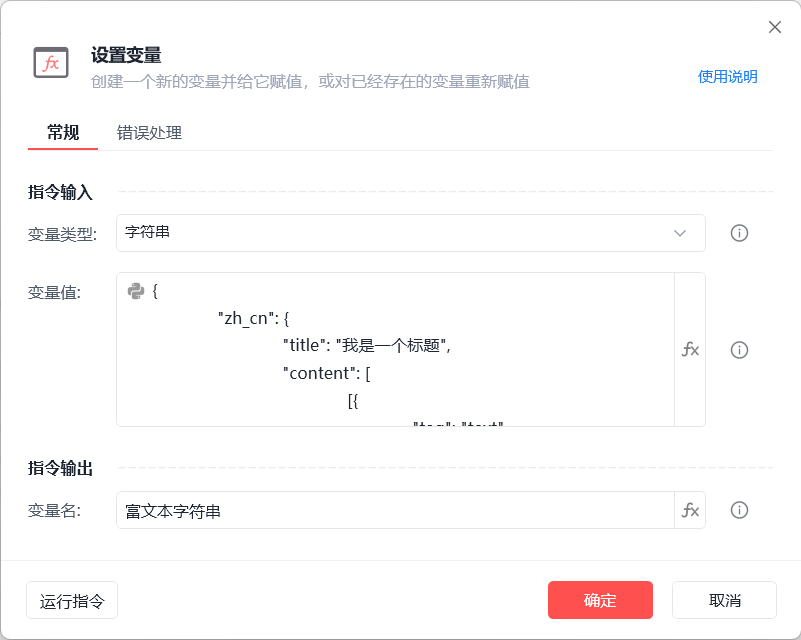Open the 使用说明 help link

(727, 77)
